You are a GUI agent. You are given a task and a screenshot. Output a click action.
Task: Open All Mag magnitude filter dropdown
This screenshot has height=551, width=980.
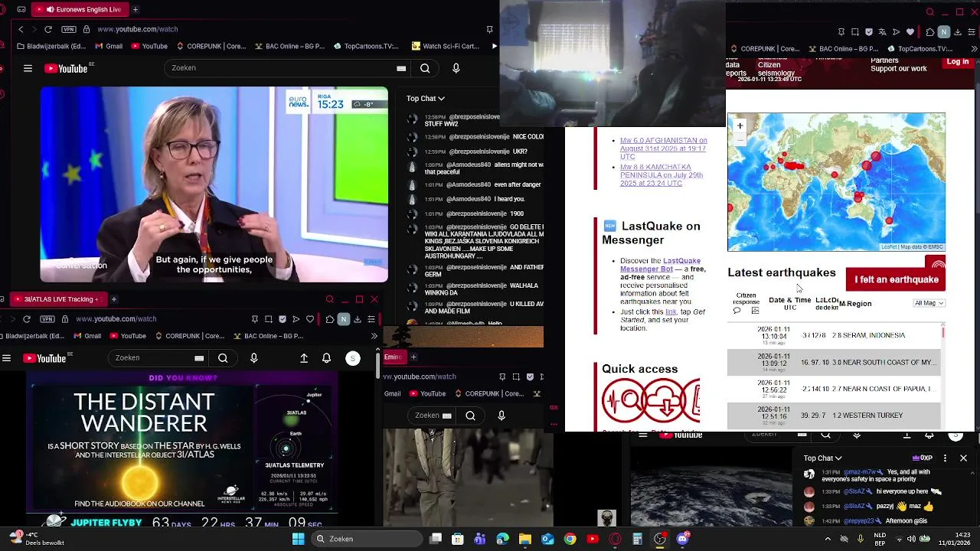(929, 303)
